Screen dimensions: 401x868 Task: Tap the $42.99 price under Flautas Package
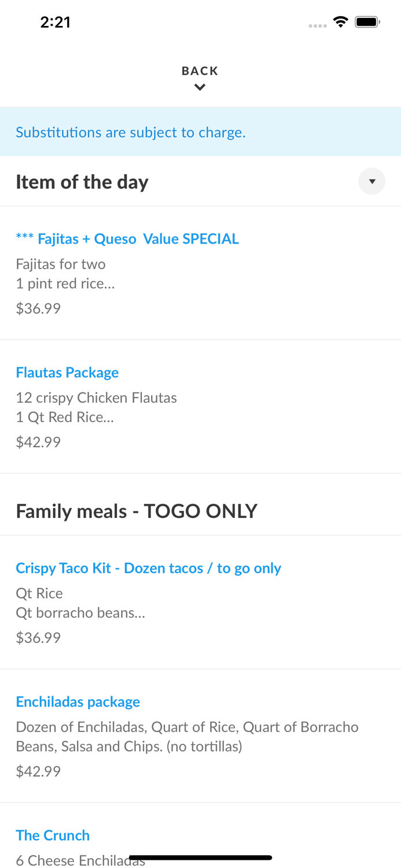(38, 442)
